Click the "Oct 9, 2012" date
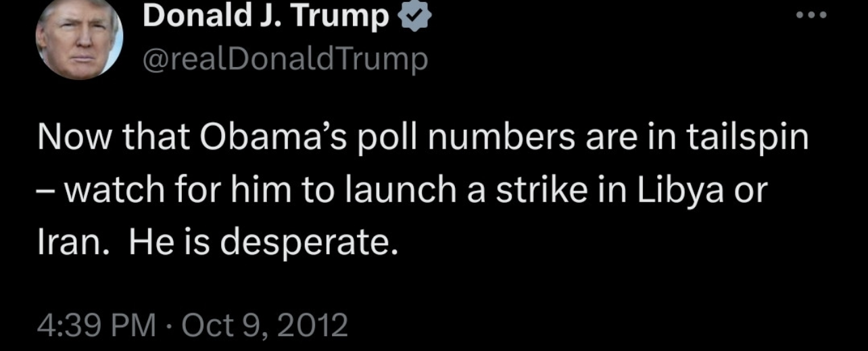868x351 pixels. coord(265,325)
